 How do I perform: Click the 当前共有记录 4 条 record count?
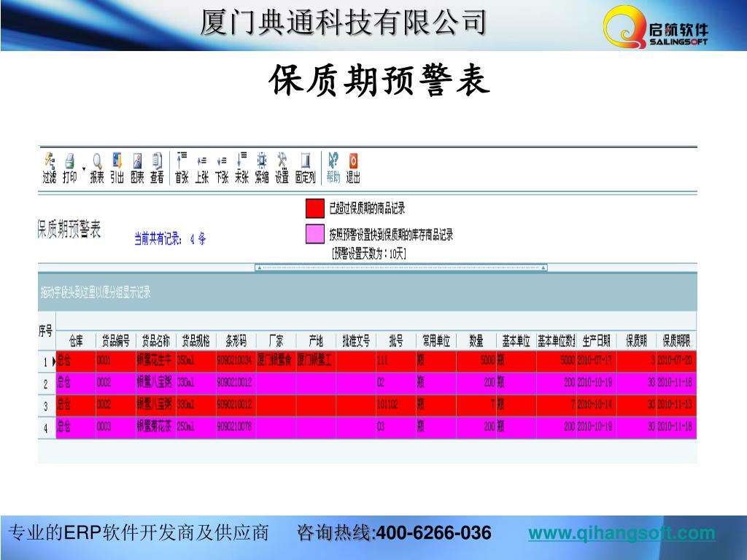[x=170, y=238]
